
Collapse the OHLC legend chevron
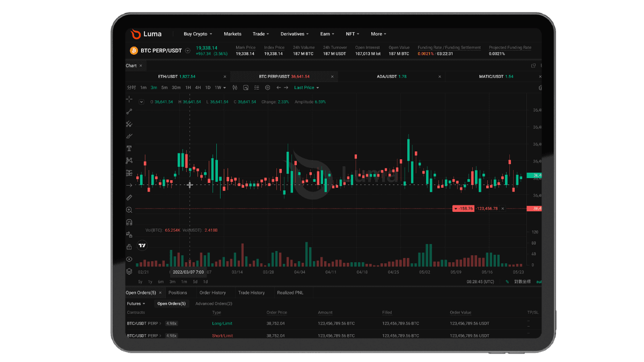point(141,102)
